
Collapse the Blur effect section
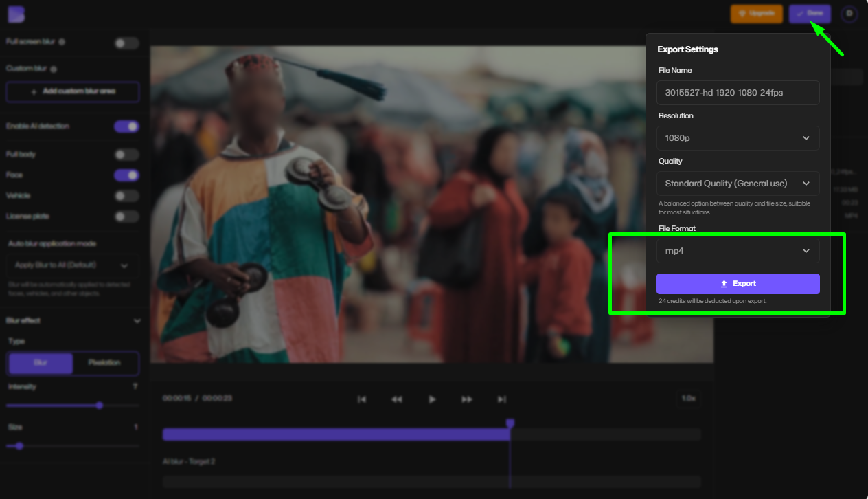[137, 321]
